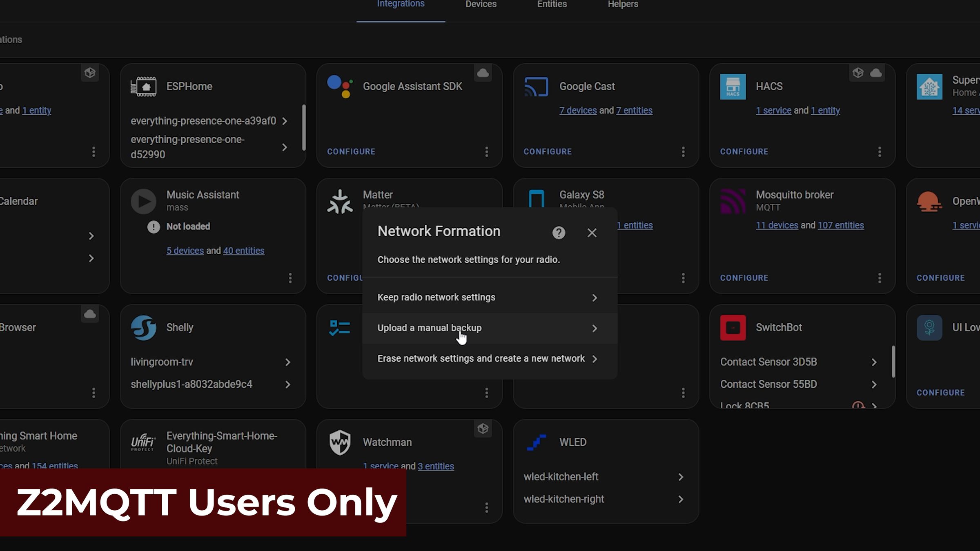Click the Shelly integration logo

pos(143,327)
